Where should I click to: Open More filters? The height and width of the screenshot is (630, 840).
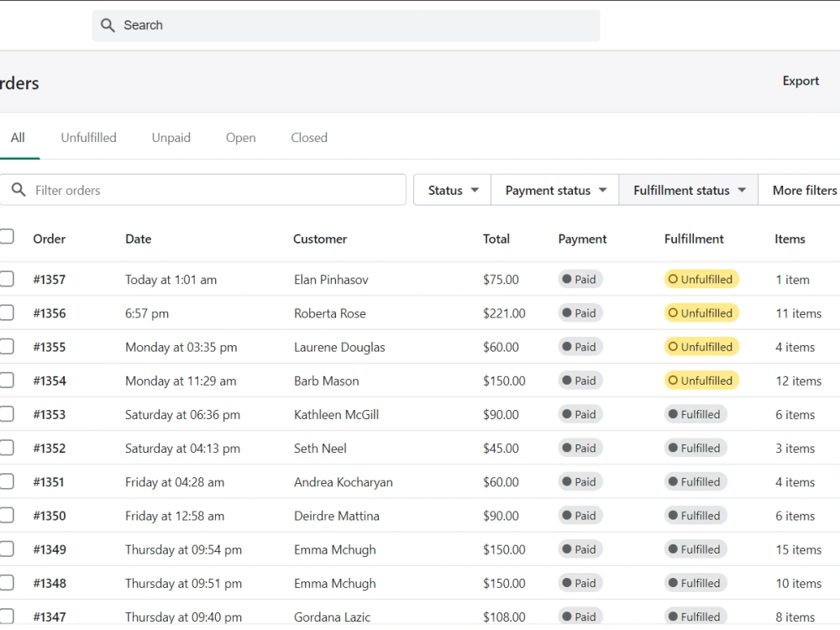(x=804, y=190)
